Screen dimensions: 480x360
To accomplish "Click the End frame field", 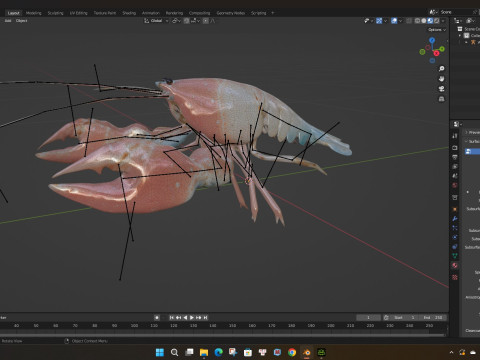I will [x=432, y=318].
